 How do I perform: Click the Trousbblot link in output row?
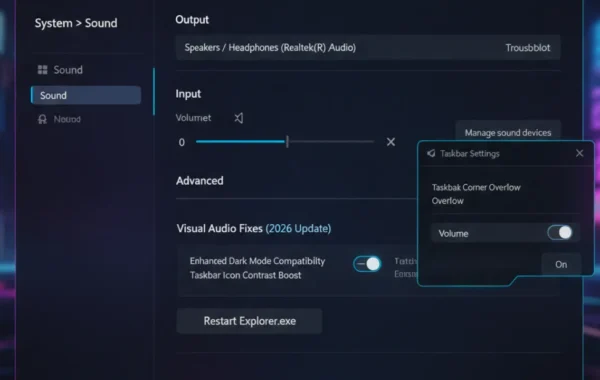coord(528,48)
